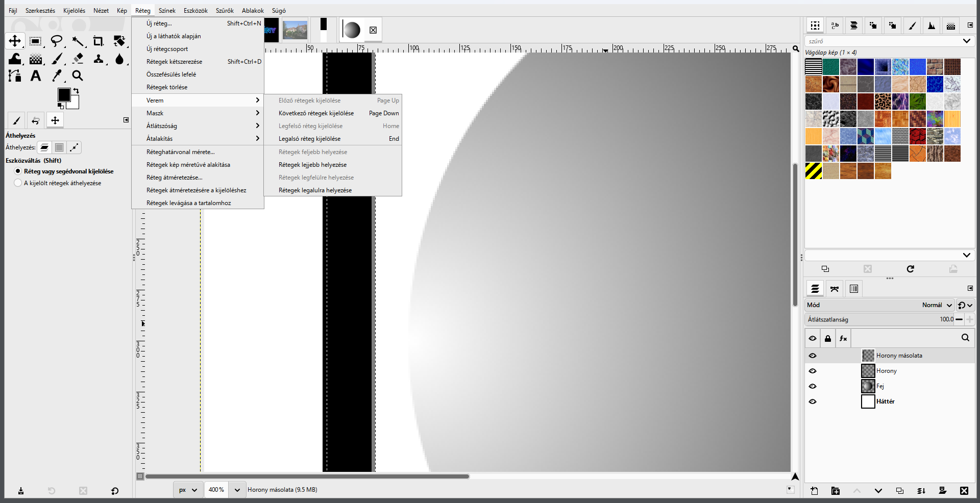Image resolution: width=980 pixels, height=503 pixels.
Task: Select the Text tool
Action: point(36,76)
